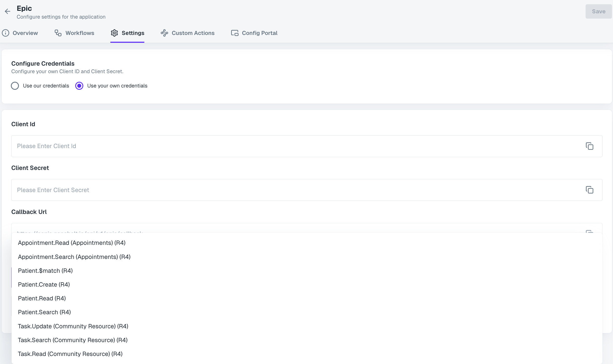This screenshot has width=613, height=364.
Task: Click inside the Client Id input field
Action: (x=151, y=146)
